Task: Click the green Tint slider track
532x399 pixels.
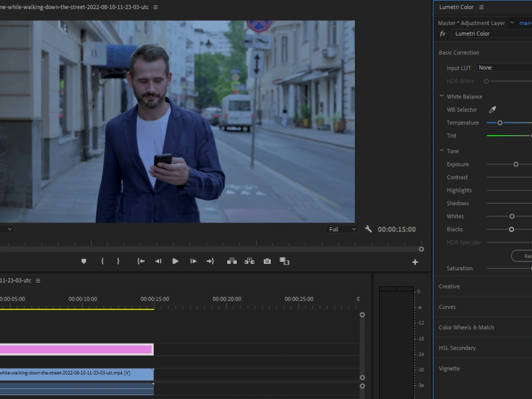Action: pos(508,136)
